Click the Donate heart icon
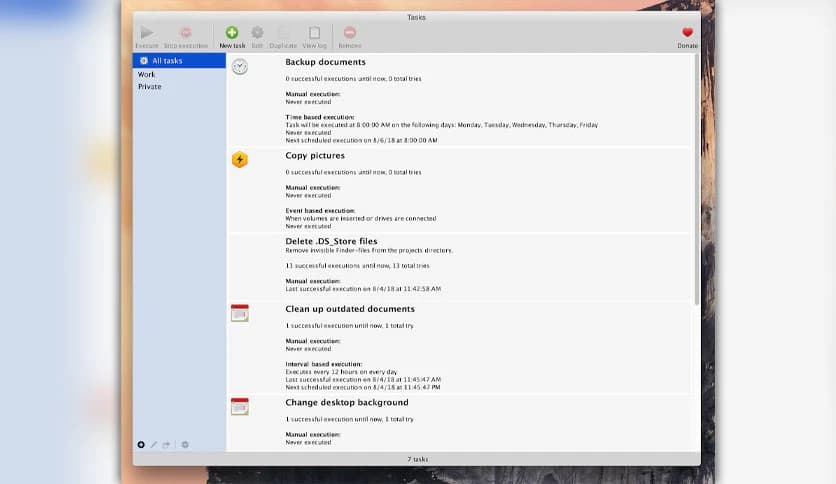This screenshot has height=484, width=836. click(687, 33)
